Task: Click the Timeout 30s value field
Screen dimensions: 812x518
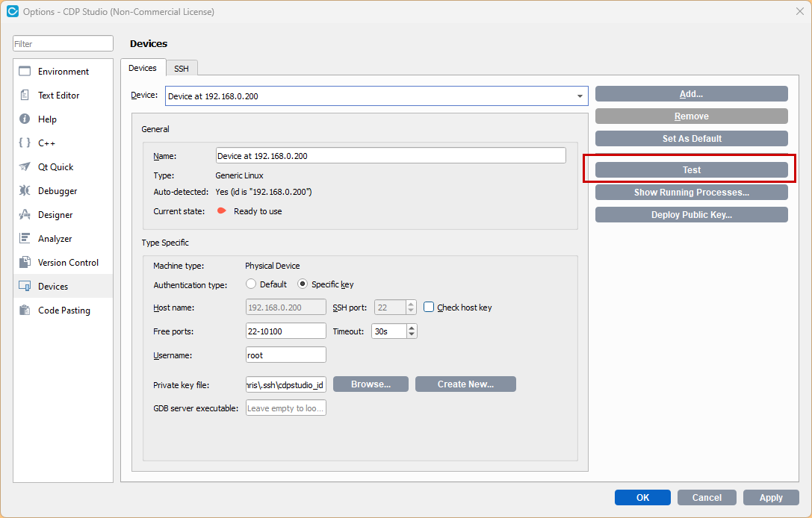Action: pyautogui.click(x=389, y=331)
